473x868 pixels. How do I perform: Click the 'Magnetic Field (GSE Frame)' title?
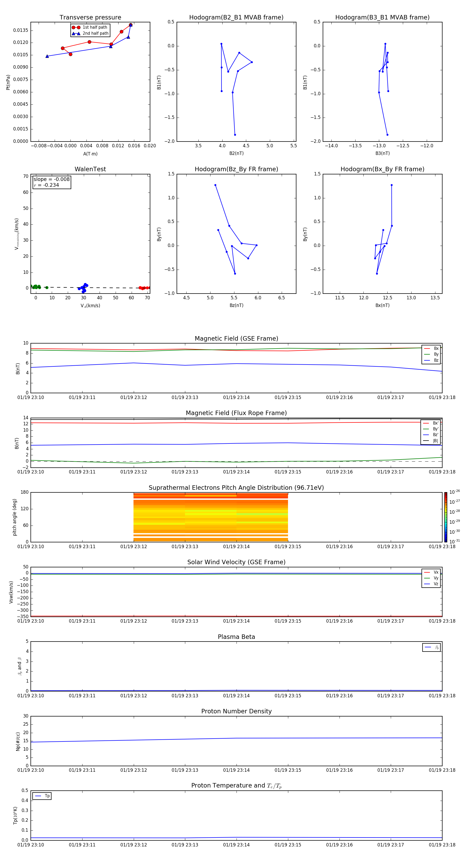pos(236,339)
